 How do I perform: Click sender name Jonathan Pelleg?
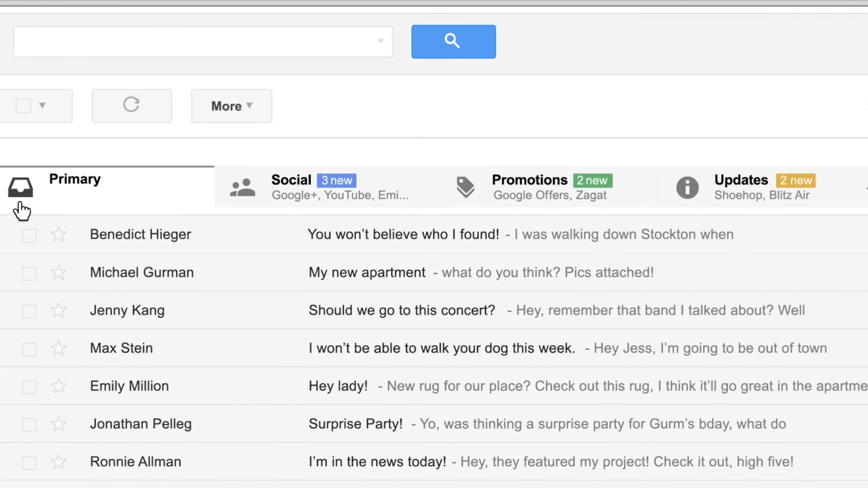coord(141,424)
